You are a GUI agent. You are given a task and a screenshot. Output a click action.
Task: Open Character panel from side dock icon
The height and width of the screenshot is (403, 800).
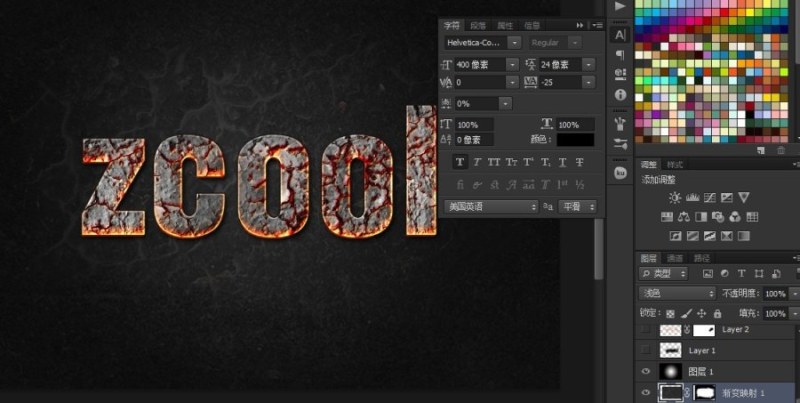pyautogui.click(x=620, y=35)
